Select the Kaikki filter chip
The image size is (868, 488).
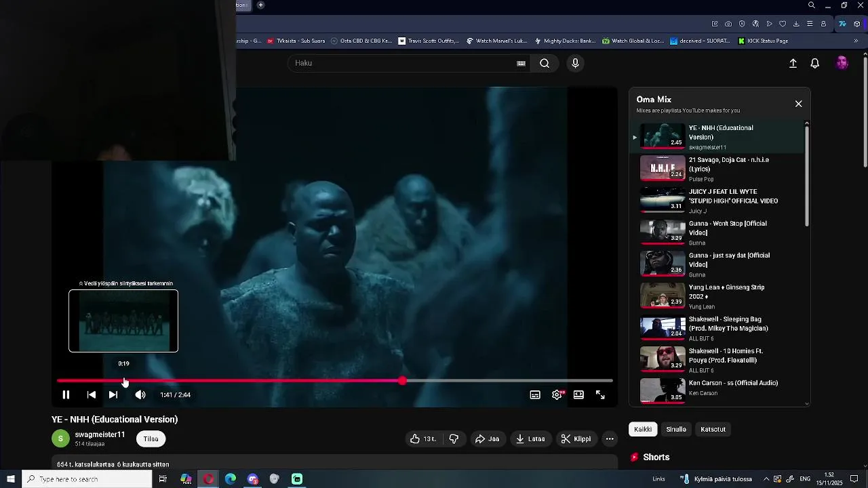(x=643, y=429)
